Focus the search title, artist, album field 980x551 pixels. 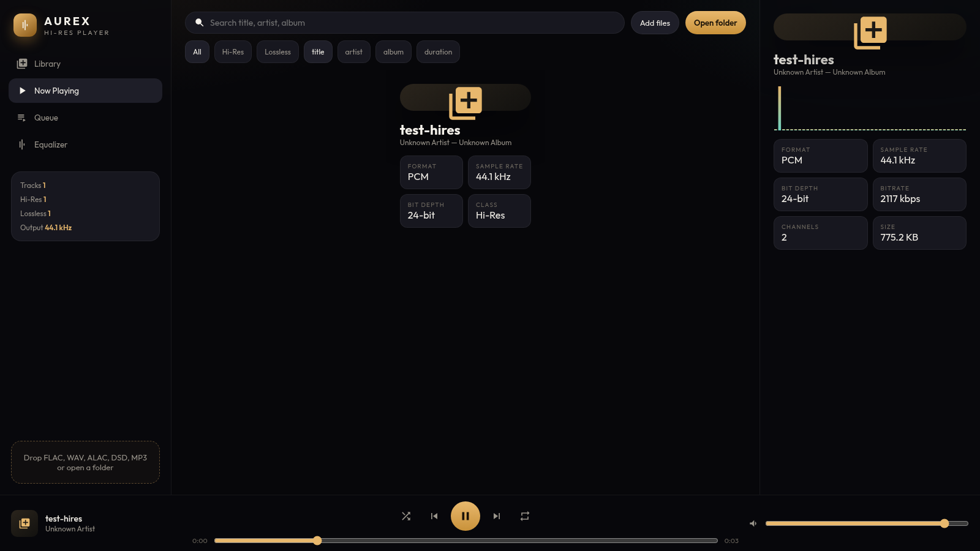[405, 23]
